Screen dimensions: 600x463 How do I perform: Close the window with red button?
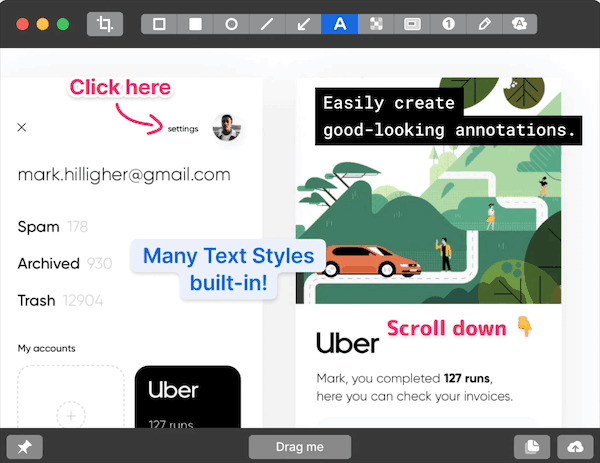[x=23, y=24]
